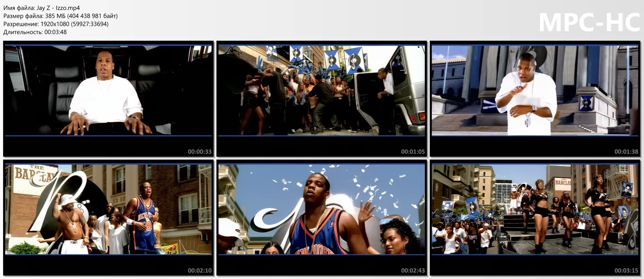Image resolution: width=644 pixels, height=279 pixels.
Task: Click the timestamp text 00:02:43
Action: coord(413,271)
